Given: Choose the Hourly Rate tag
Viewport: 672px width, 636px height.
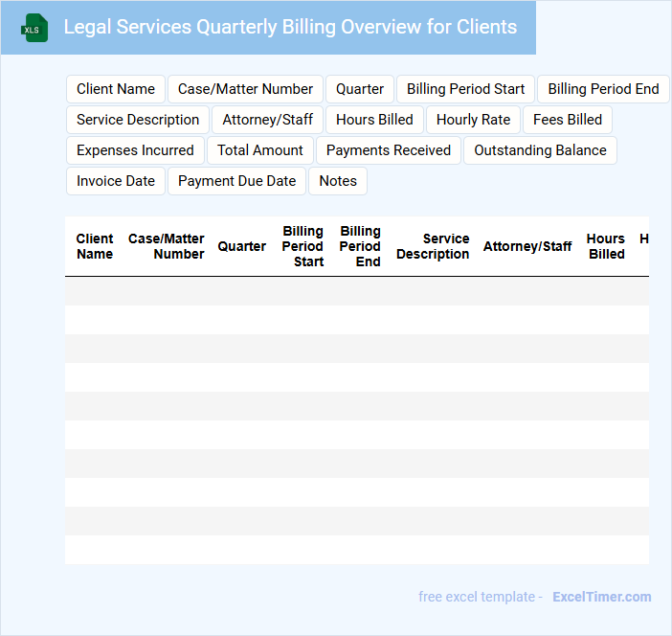Looking at the screenshot, I should pyautogui.click(x=473, y=120).
